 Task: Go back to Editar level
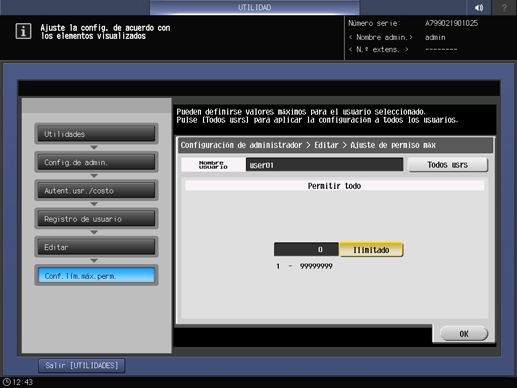[x=96, y=247]
